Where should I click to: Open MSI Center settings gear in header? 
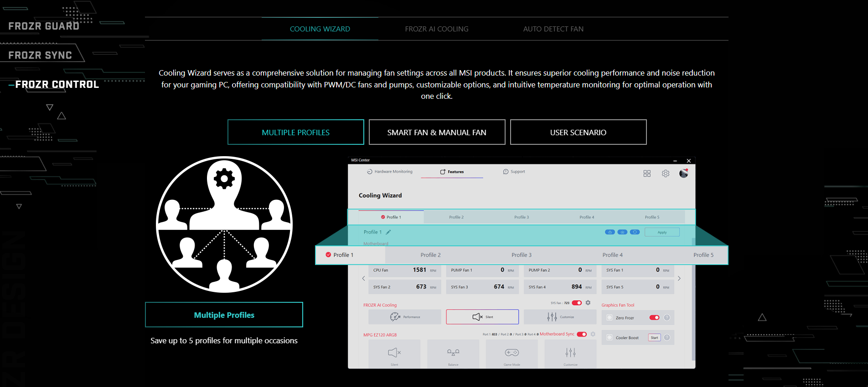click(666, 173)
